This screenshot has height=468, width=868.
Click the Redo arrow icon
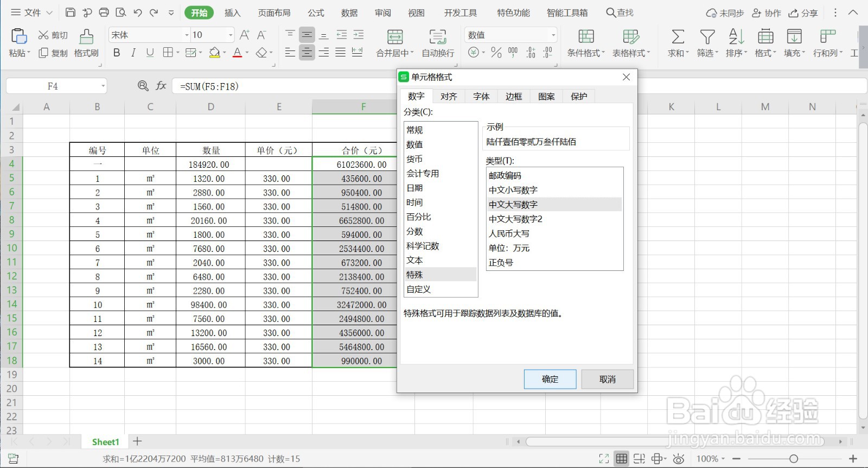click(x=154, y=12)
